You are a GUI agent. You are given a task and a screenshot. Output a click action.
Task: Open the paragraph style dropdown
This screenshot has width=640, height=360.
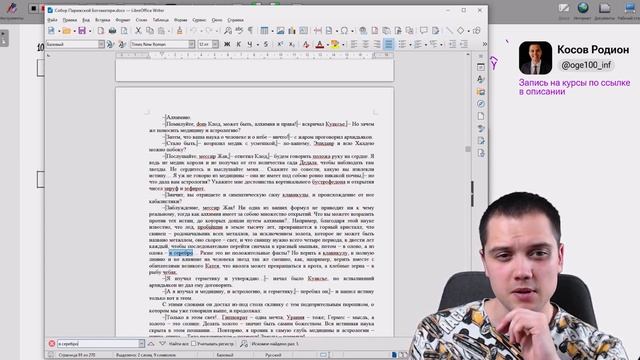click(x=101, y=44)
